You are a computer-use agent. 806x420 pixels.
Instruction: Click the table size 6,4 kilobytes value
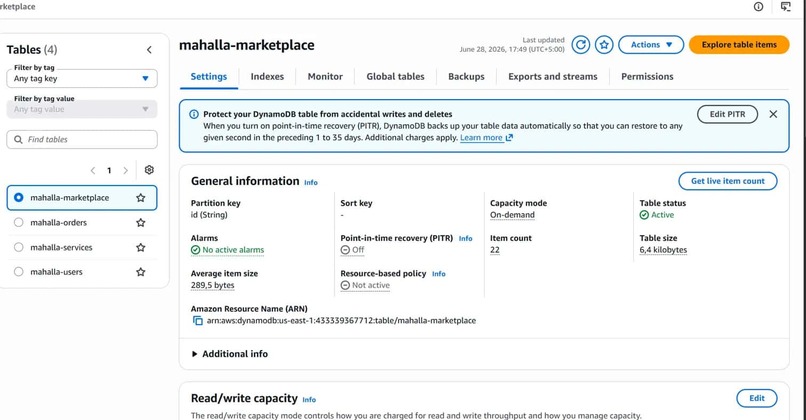coord(663,250)
